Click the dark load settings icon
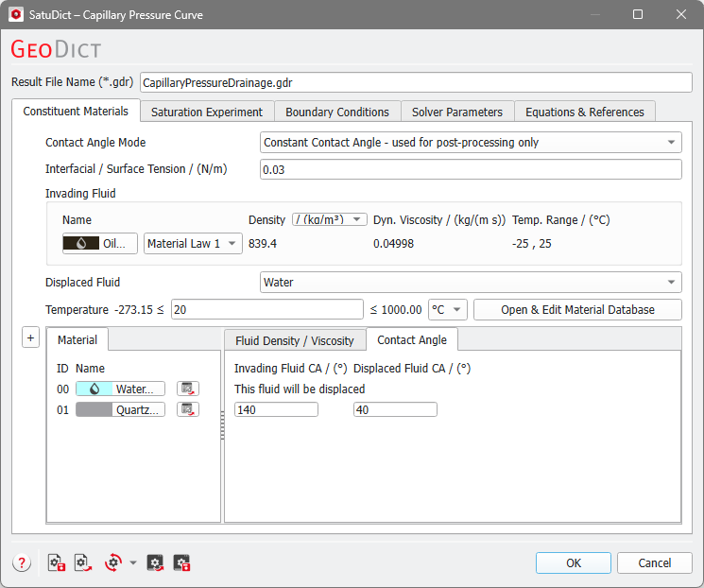The width and height of the screenshot is (704, 588). point(155,562)
